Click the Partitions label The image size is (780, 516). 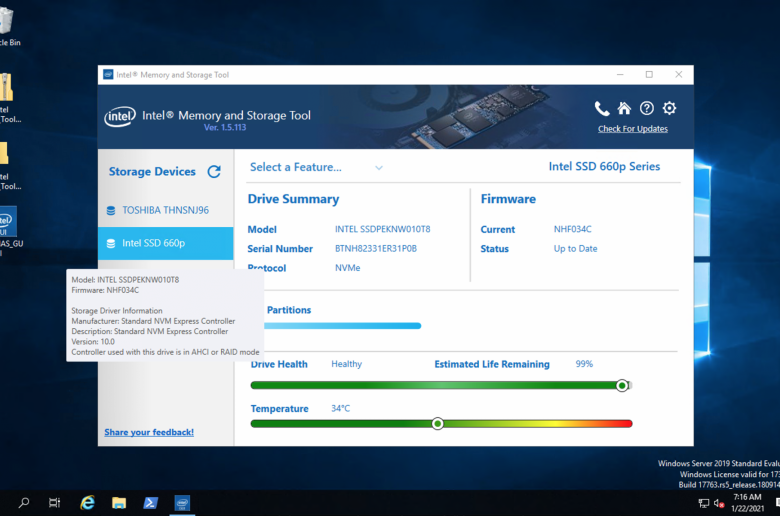[289, 310]
